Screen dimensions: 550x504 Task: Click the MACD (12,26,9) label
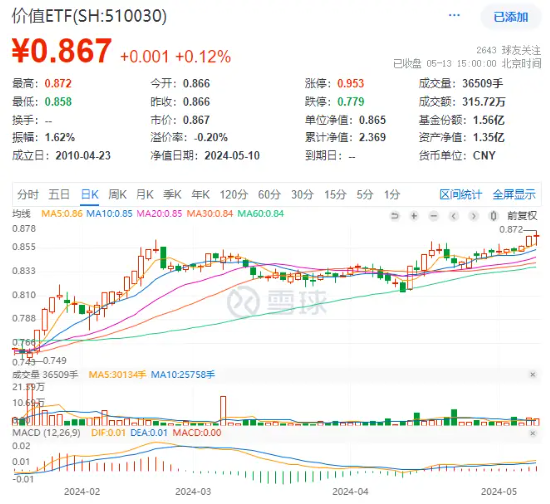coord(46,433)
